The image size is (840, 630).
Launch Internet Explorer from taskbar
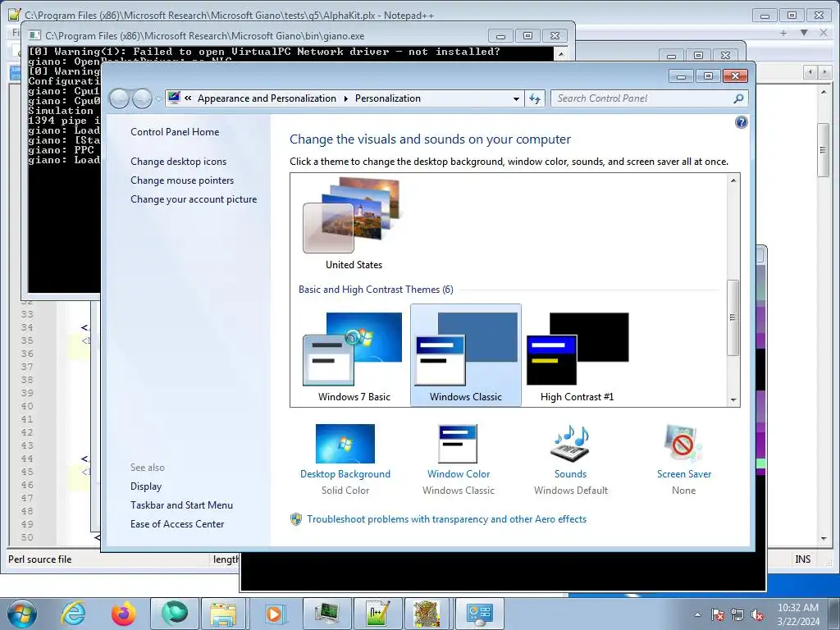click(73, 614)
